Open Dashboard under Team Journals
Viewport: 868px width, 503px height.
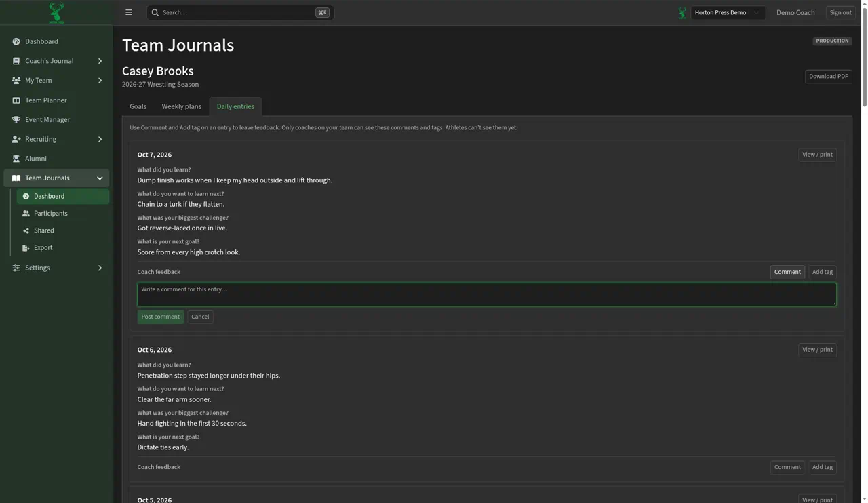click(x=62, y=197)
